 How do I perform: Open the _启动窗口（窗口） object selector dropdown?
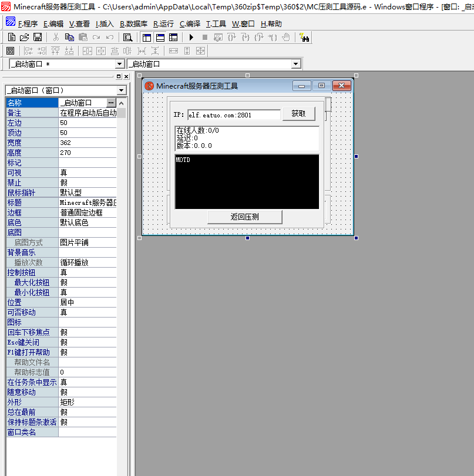121,90
